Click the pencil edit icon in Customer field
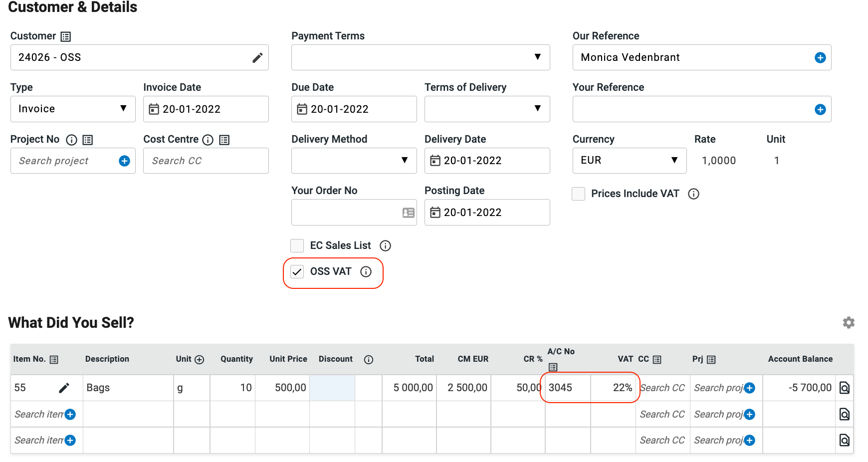 coord(257,58)
